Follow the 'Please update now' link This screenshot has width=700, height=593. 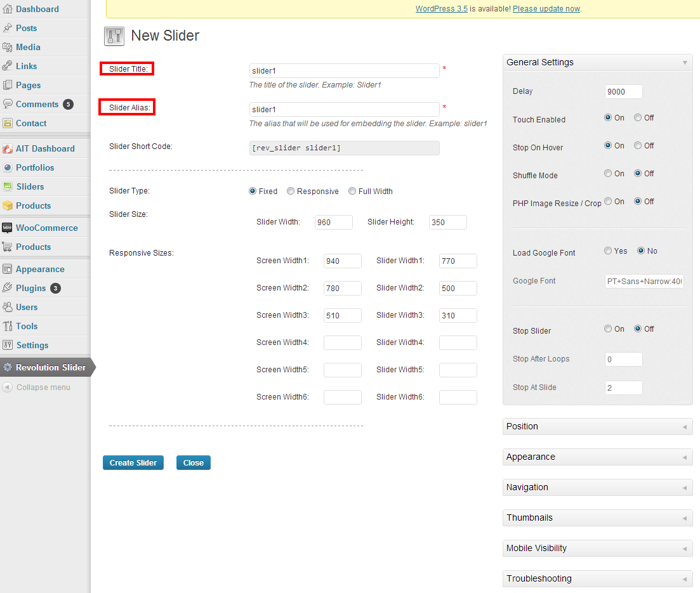546,9
